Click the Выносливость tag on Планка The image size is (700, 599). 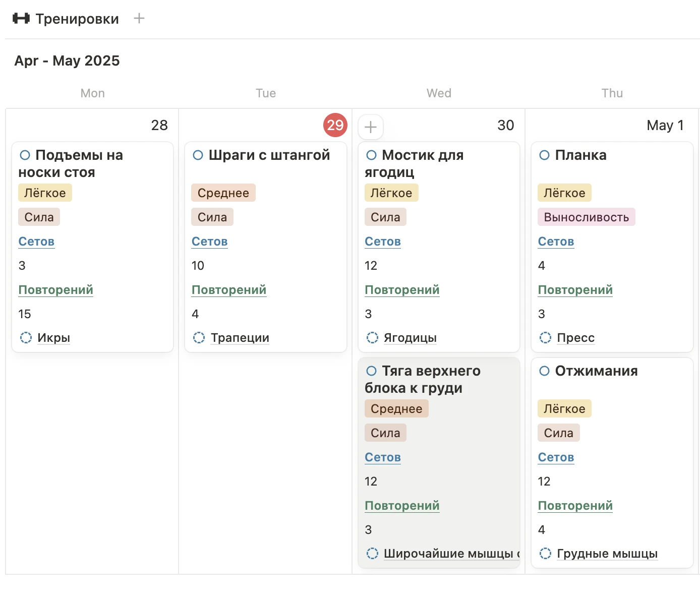586,217
